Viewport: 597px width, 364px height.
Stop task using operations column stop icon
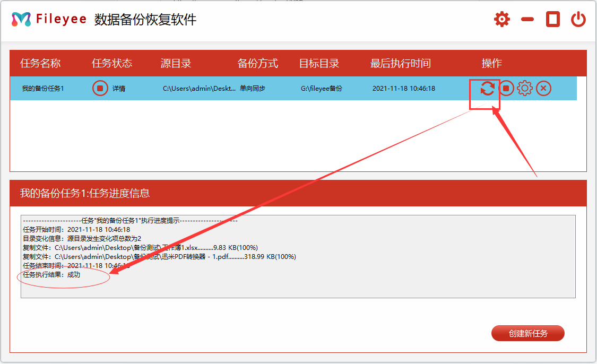pos(506,89)
